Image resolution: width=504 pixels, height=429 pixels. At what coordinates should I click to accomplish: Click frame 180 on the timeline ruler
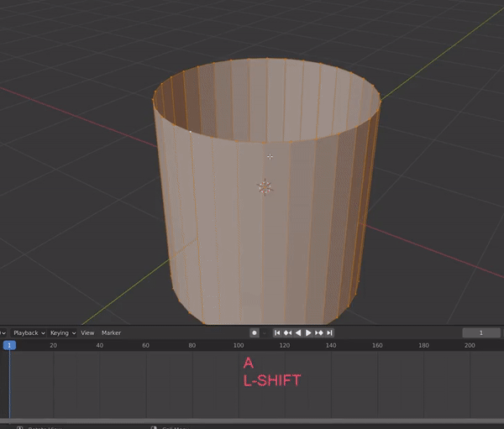point(423,345)
